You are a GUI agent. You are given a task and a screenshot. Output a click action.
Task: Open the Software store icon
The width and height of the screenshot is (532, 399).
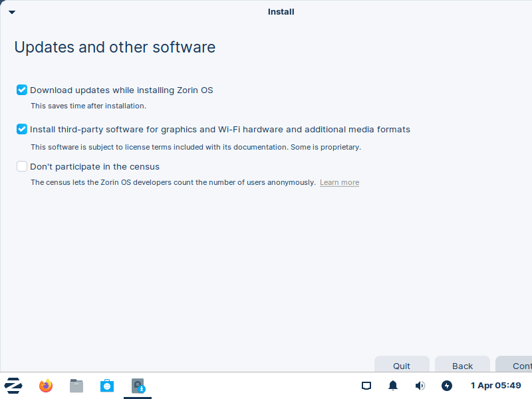click(107, 386)
